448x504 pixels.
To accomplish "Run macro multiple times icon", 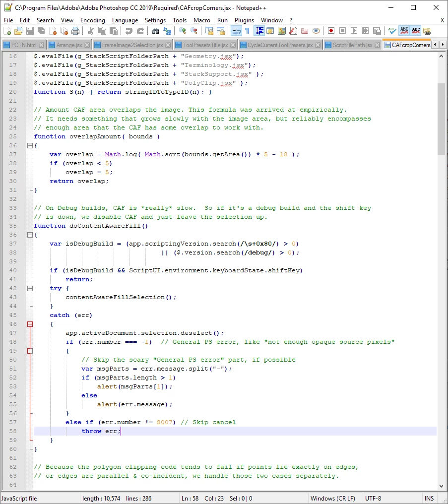I will [366, 31].
